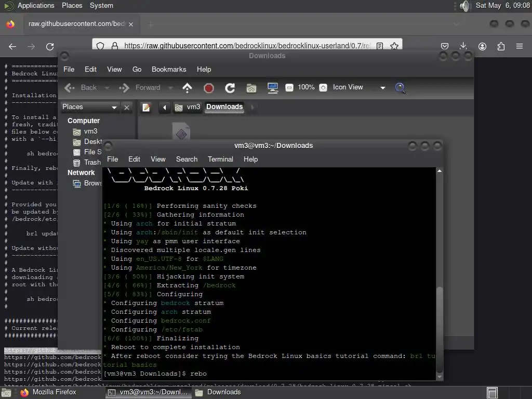Open Browse Network in sidebar
Image resolution: width=532 pixels, height=399 pixels.
click(87, 183)
